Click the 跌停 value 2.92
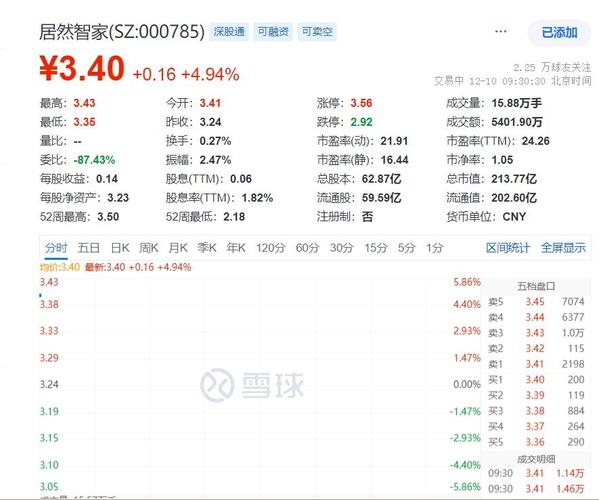599x500 pixels. tap(361, 122)
